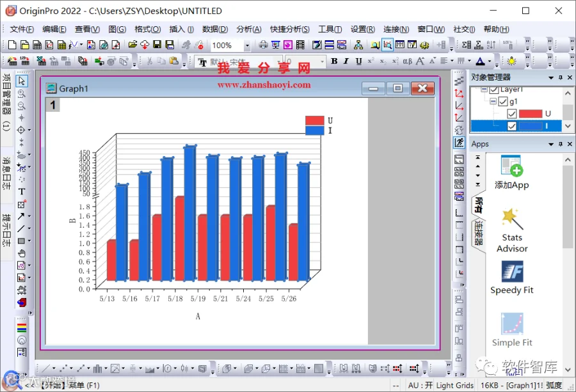
Task: Launch the Speedy Fit app
Action: point(512,278)
